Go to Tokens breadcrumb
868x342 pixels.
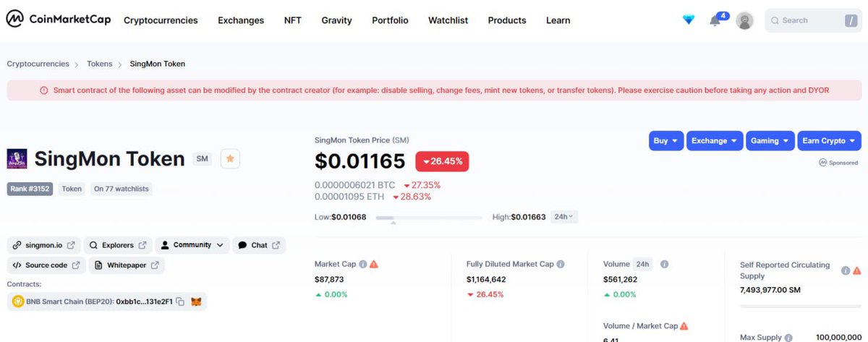[100, 64]
